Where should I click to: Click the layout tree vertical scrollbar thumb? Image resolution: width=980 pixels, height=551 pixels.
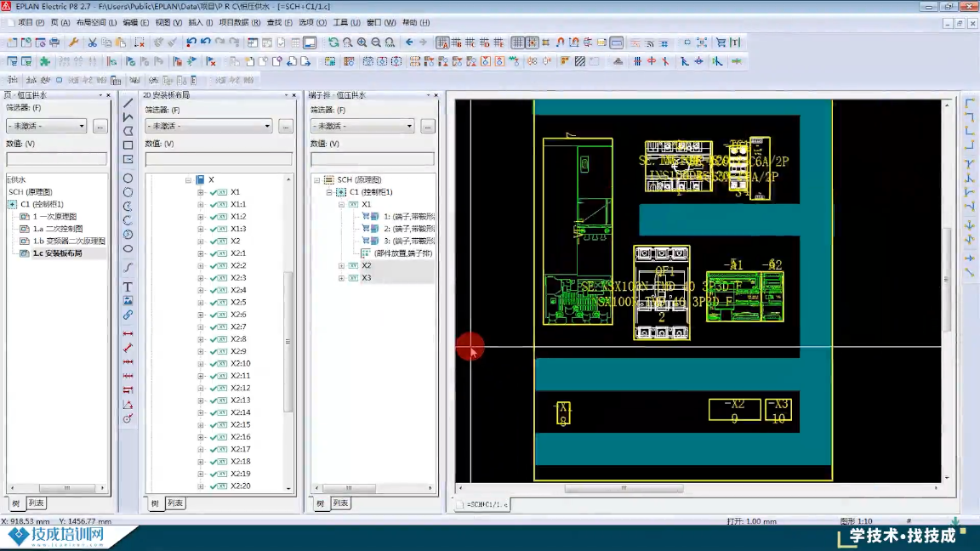(288, 342)
